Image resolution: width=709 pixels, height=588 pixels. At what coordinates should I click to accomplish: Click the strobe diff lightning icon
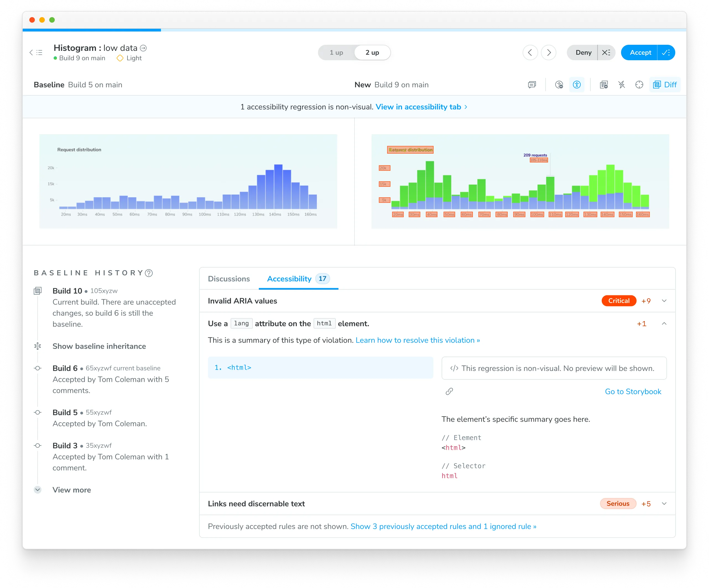622,85
